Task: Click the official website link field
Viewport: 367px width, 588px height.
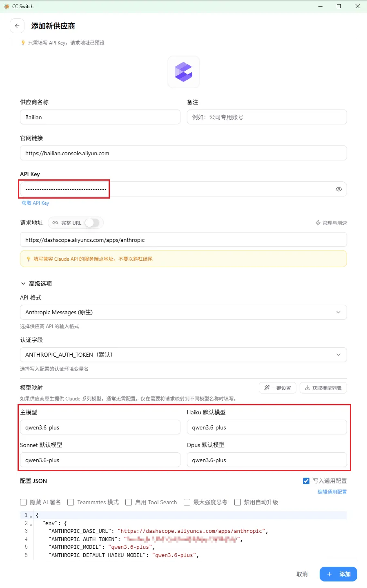Action: (x=183, y=153)
